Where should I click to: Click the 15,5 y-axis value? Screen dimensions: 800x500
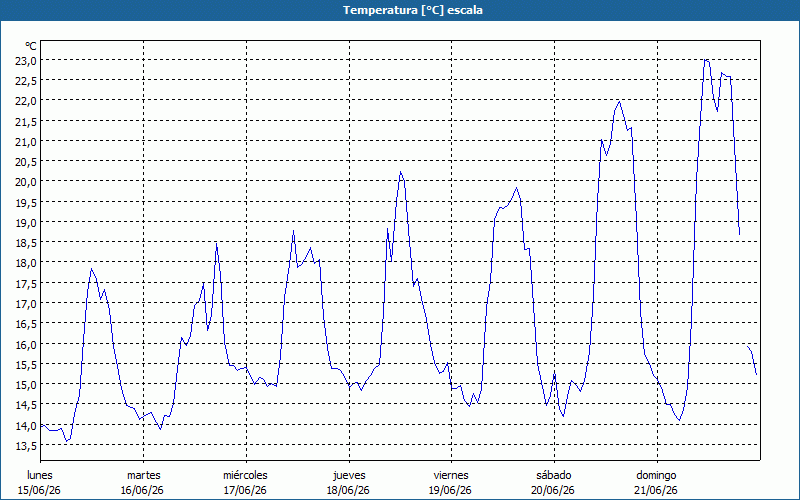pyautogui.click(x=26, y=364)
